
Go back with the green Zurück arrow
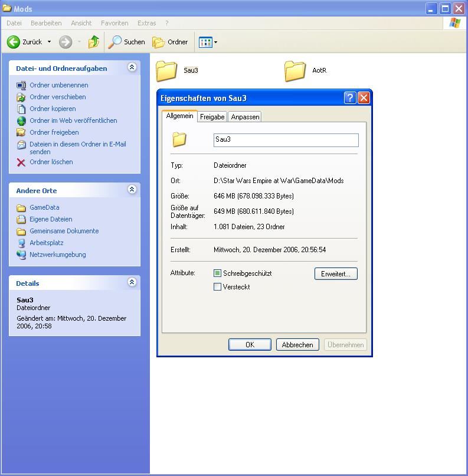coord(14,42)
